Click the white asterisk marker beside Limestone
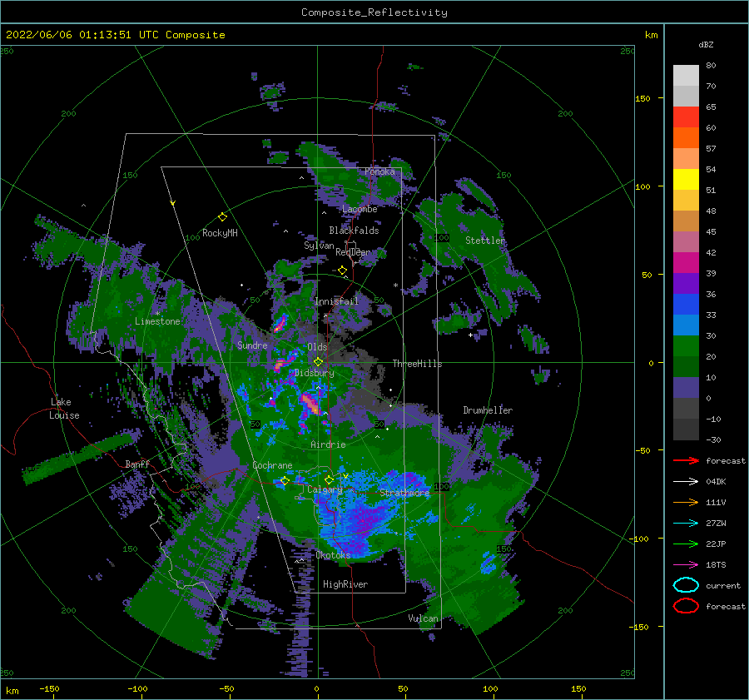 coord(157,314)
